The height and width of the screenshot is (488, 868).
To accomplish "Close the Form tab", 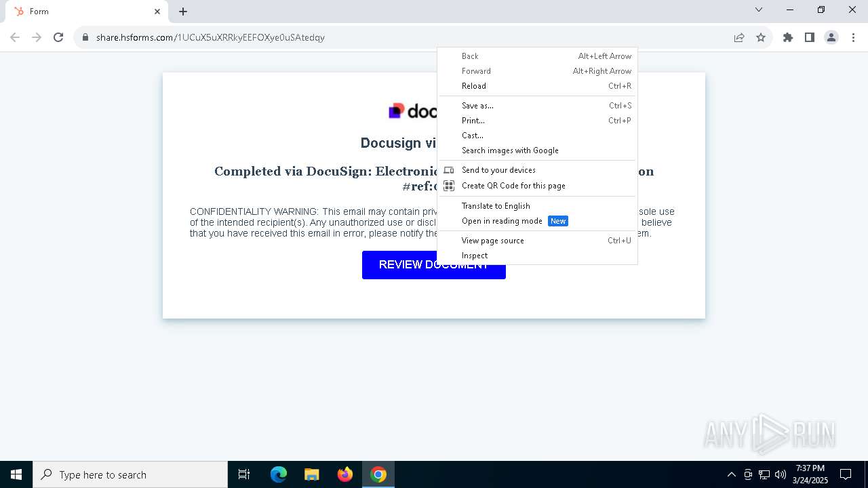I will click(x=157, y=12).
